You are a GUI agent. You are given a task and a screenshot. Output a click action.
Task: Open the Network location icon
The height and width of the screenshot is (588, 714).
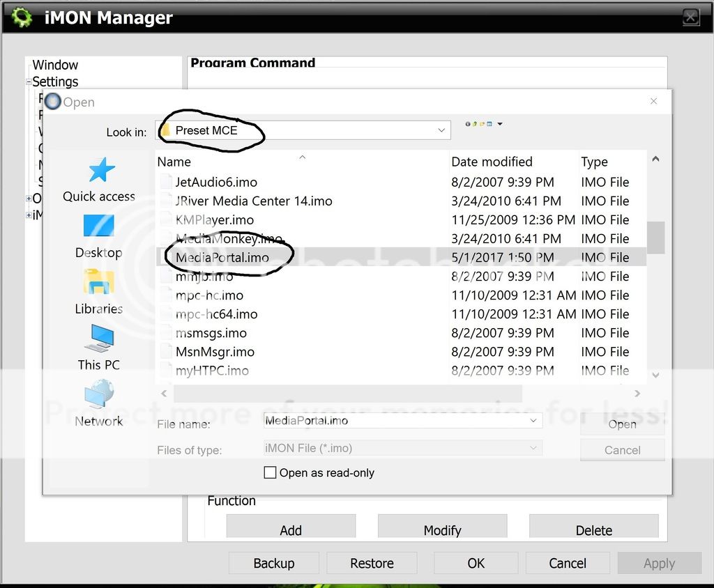pos(98,395)
